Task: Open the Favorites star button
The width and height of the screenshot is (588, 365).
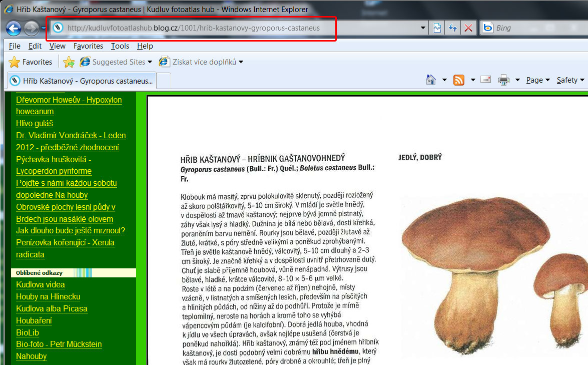Action: (31, 62)
